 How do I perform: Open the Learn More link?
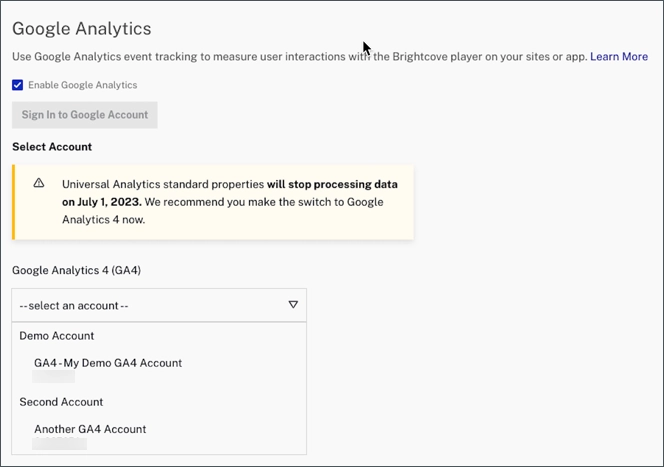click(619, 57)
